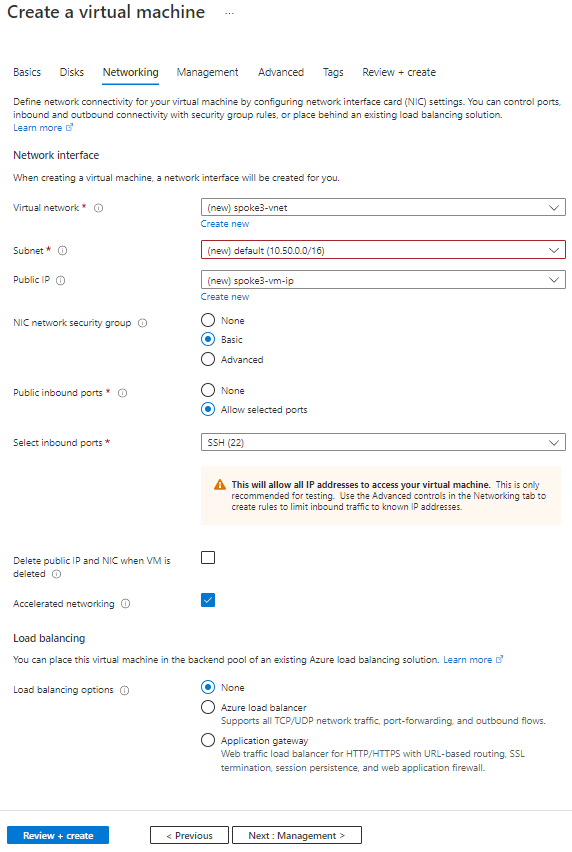The width and height of the screenshot is (572, 852).
Task: Switch to the Tags tab
Action: [333, 72]
